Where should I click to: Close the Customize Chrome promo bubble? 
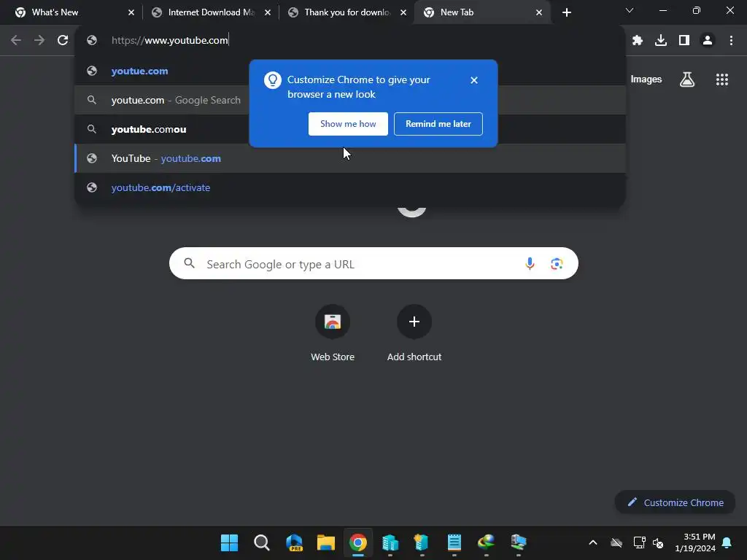(473, 80)
